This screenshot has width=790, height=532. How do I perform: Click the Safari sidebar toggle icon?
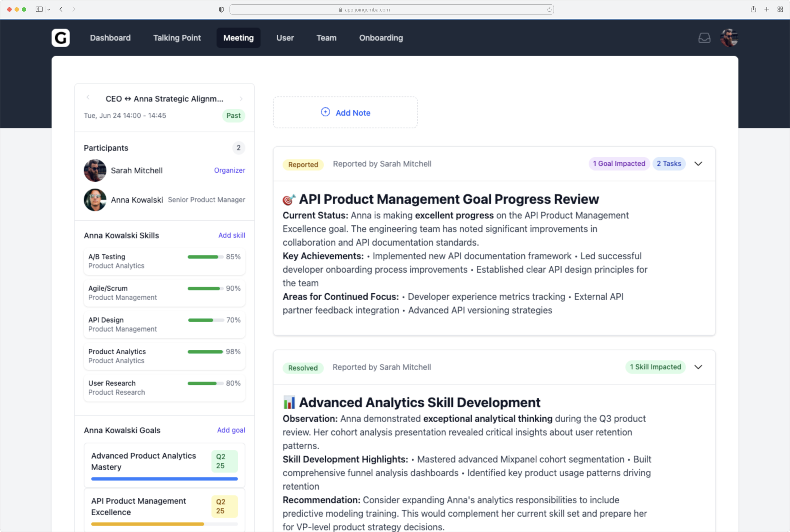(39, 9)
